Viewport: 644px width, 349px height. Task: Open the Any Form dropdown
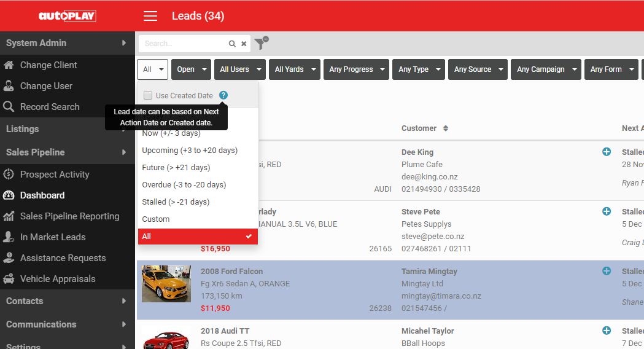[611, 69]
